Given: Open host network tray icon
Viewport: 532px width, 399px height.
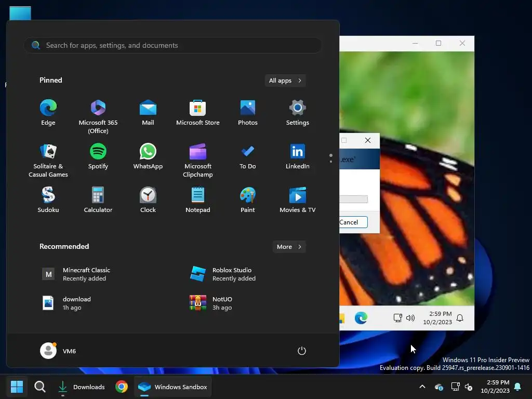Looking at the screenshot, I should (455, 387).
